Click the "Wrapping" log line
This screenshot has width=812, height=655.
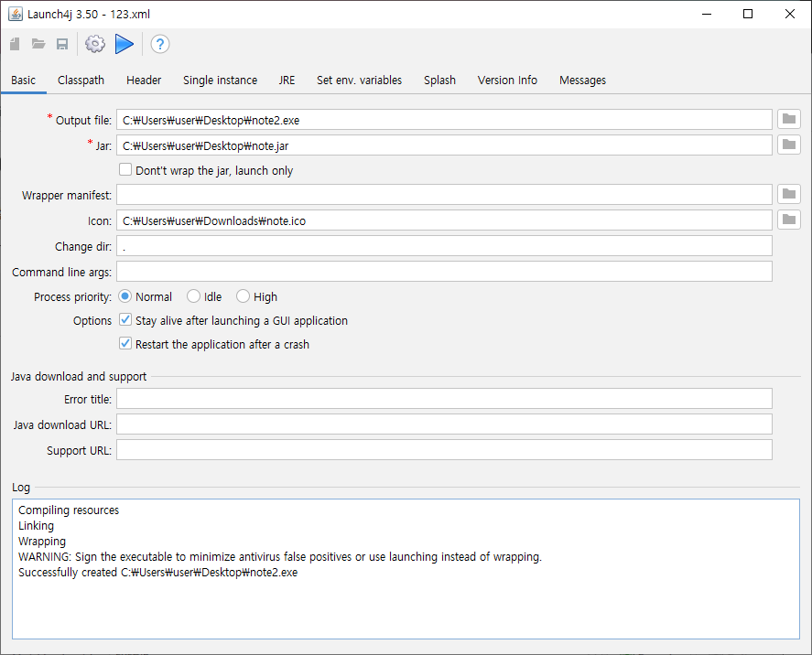tap(42, 542)
